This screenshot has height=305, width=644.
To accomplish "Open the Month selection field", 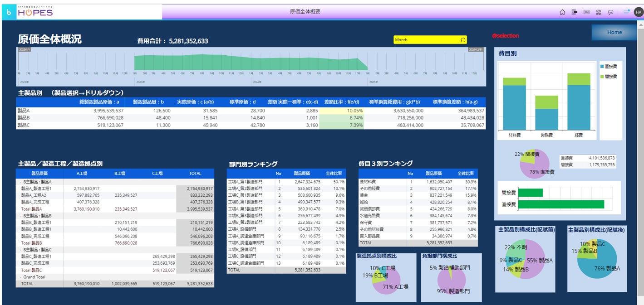I will tap(430, 40).
